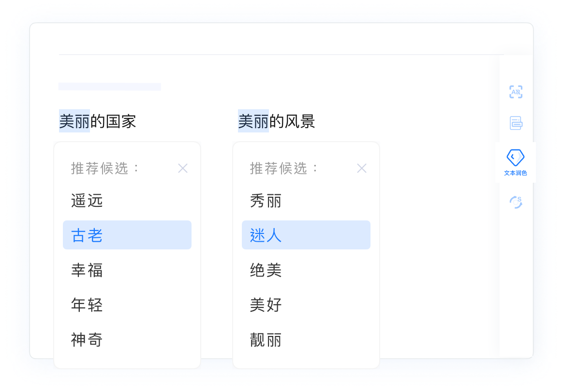
Task: Click the 文本润色 text polishing icon
Action: (516, 157)
